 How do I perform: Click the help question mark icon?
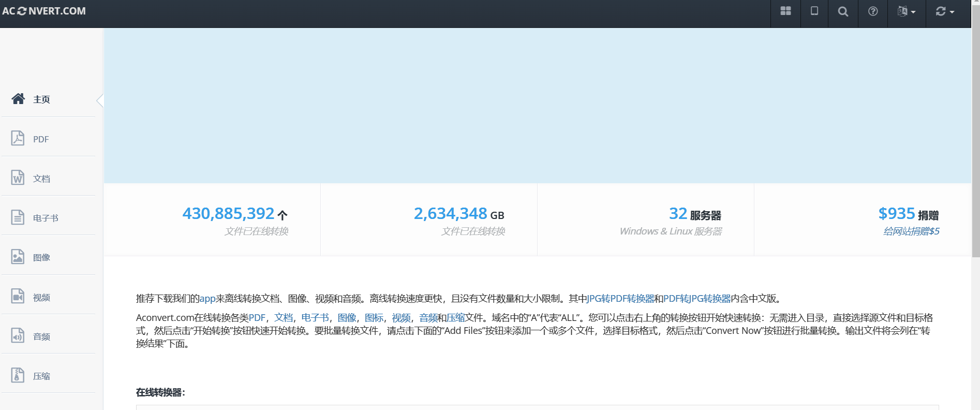pos(873,11)
